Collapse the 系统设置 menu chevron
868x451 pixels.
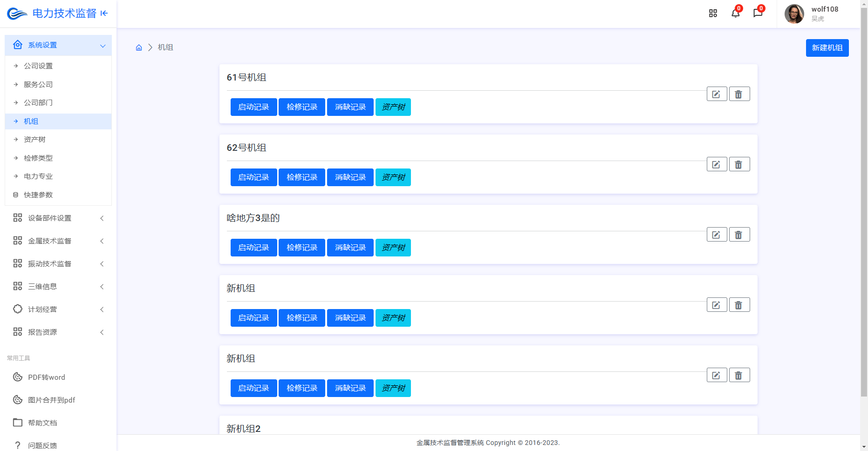pyautogui.click(x=103, y=46)
